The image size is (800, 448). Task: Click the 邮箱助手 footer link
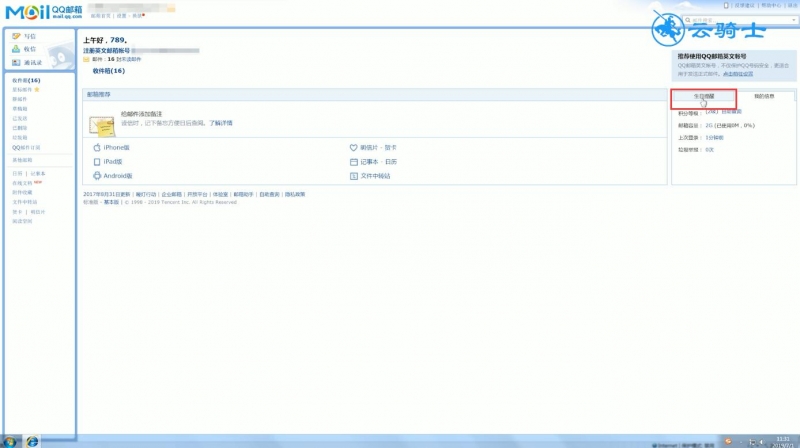[243, 194]
